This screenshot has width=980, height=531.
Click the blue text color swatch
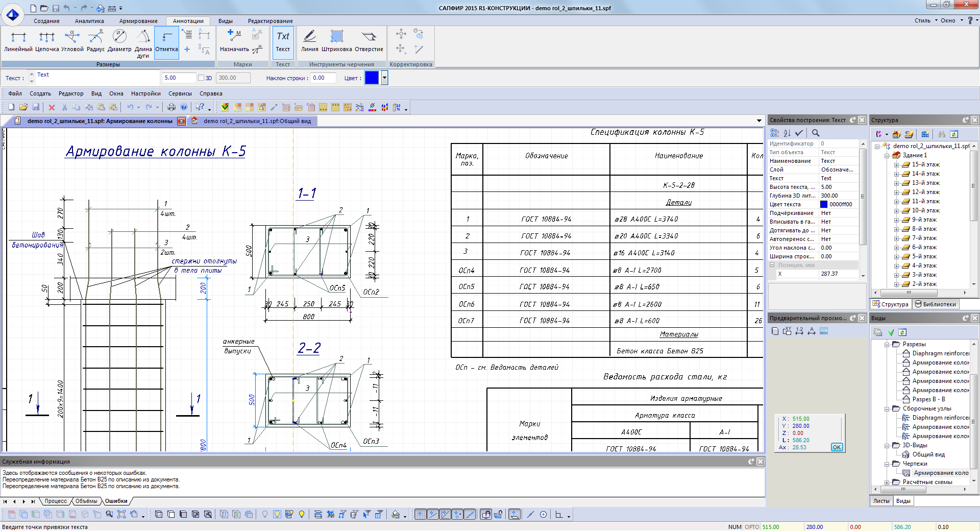[x=372, y=78]
